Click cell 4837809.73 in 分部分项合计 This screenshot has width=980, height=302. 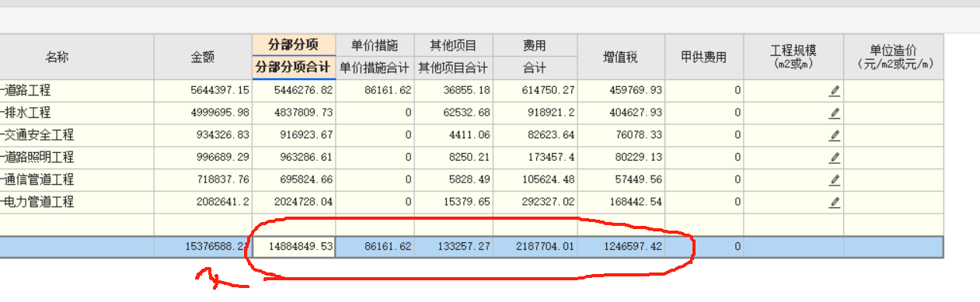294,113
